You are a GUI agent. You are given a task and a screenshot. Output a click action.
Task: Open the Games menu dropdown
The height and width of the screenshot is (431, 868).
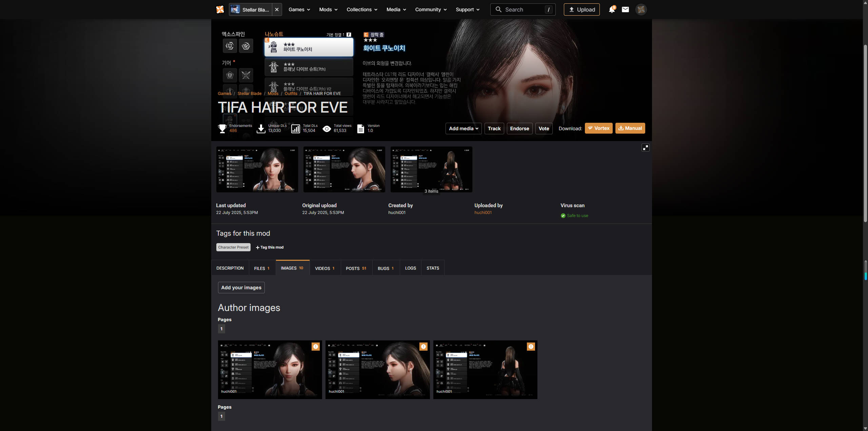(x=299, y=9)
